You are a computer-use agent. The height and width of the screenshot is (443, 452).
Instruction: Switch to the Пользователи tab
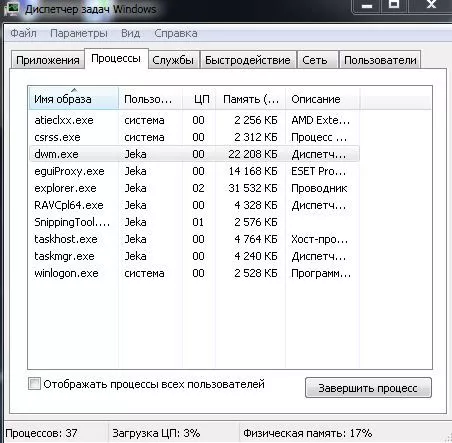point(380,60)
